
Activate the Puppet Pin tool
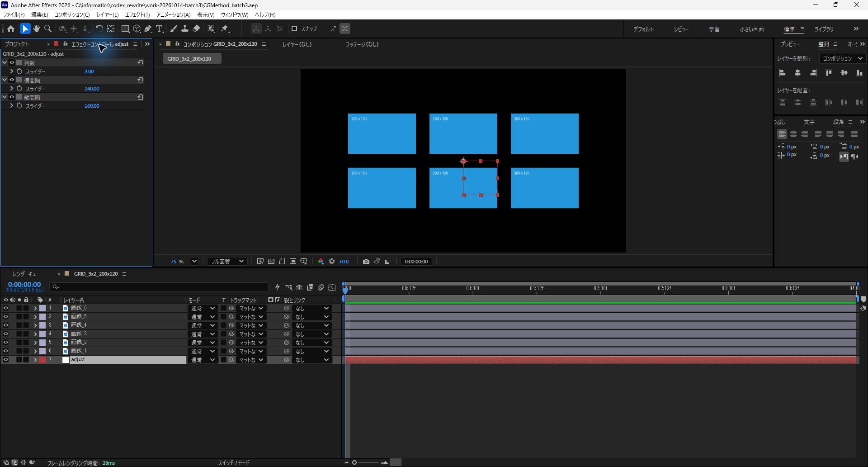pyautogui.click(x=225, y=29)
